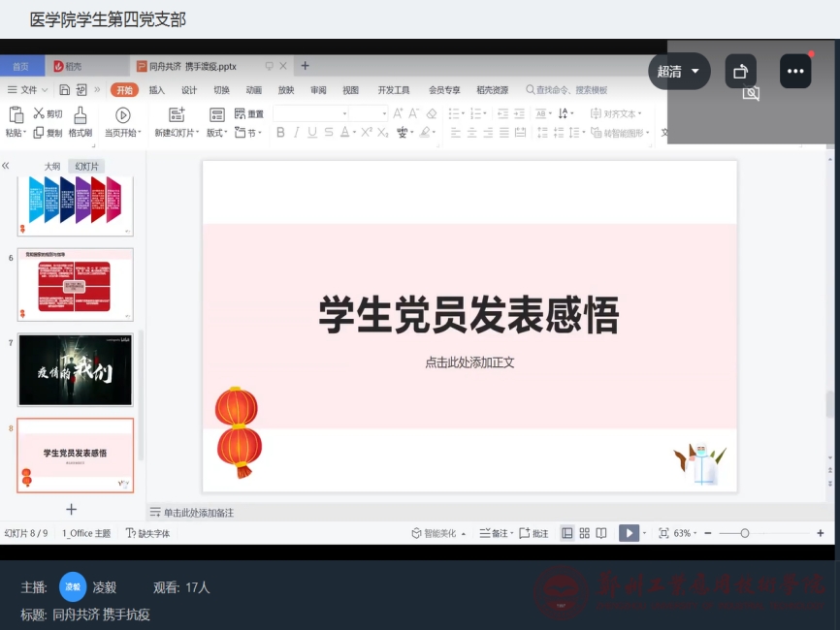Expand more quick access tools chevron

[97, 89]
